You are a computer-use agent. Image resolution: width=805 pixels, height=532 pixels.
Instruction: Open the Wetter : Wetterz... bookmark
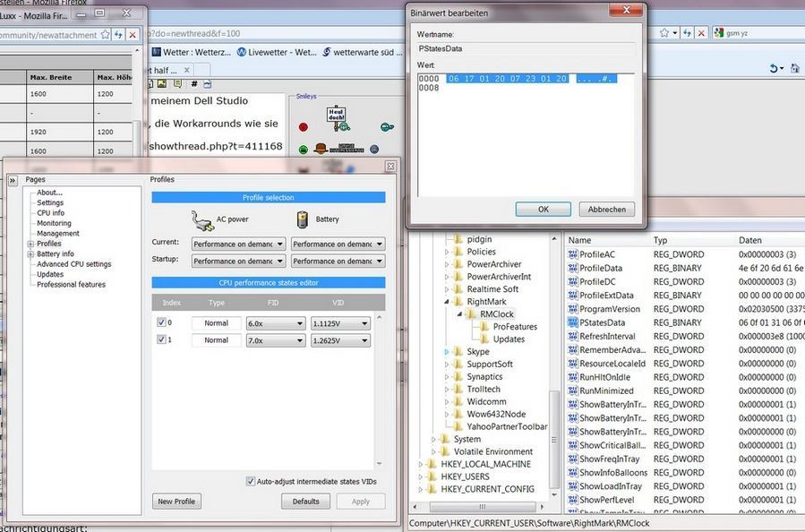(x=192, y=52)
